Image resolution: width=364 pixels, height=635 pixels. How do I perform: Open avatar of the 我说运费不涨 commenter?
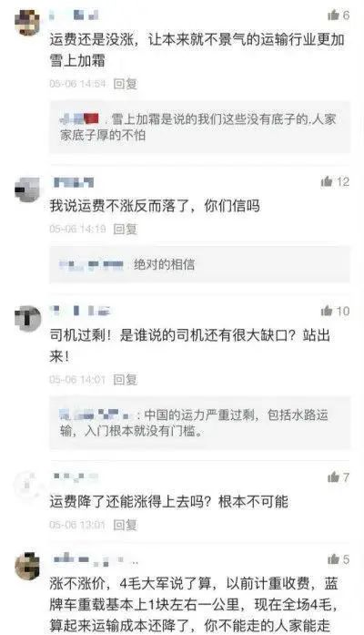pos(27,189)
